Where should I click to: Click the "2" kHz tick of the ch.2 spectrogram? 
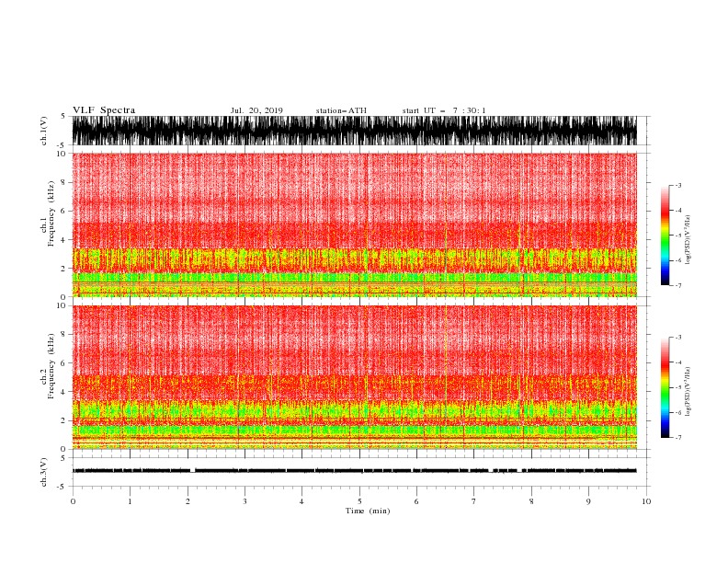coord(63,420)
